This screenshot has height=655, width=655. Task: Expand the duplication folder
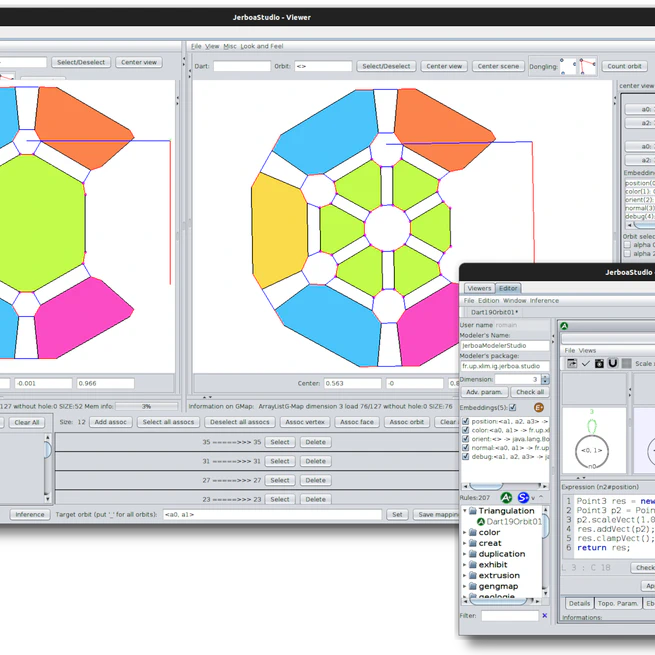tap(465, 554)
